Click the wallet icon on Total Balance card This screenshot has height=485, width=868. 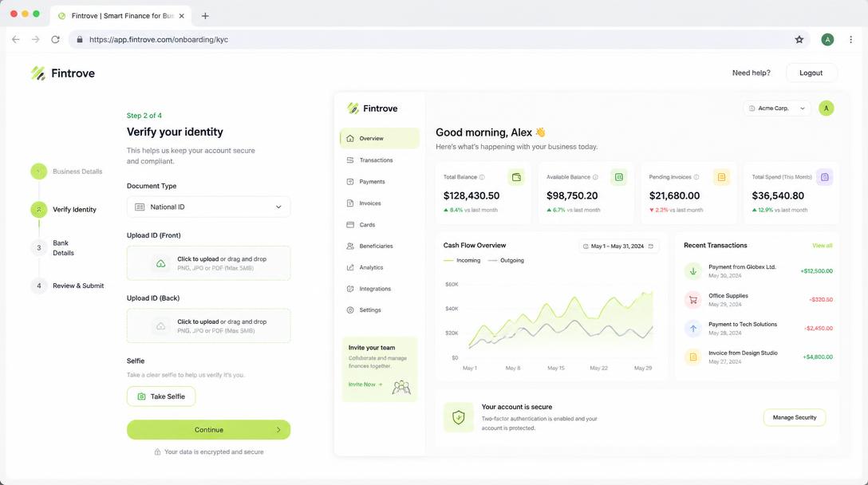(516, 177)
